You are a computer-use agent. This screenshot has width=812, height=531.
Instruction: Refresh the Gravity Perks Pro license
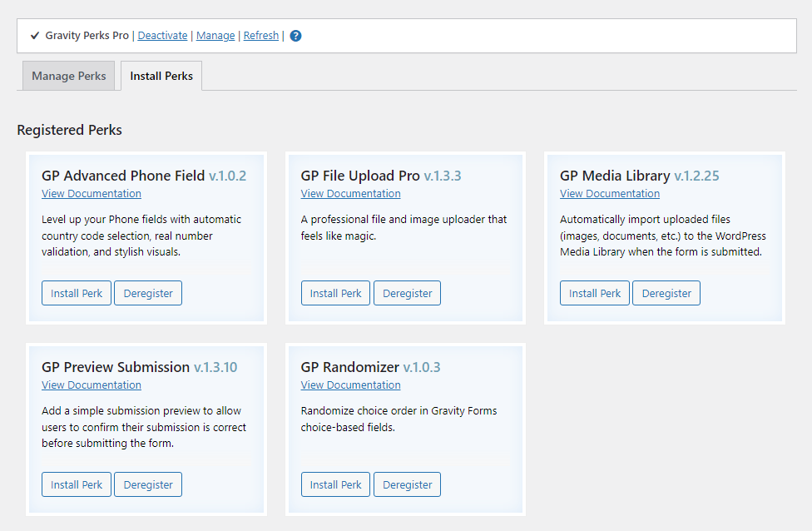261,36
